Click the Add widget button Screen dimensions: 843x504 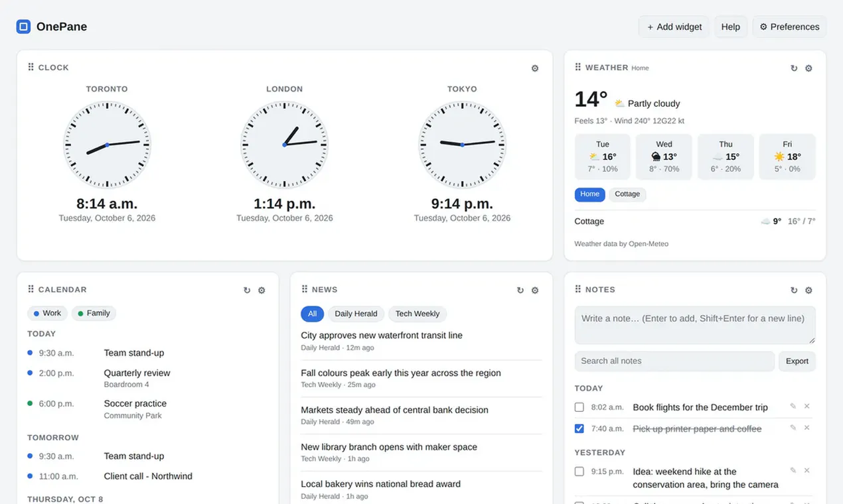[674, 27]
